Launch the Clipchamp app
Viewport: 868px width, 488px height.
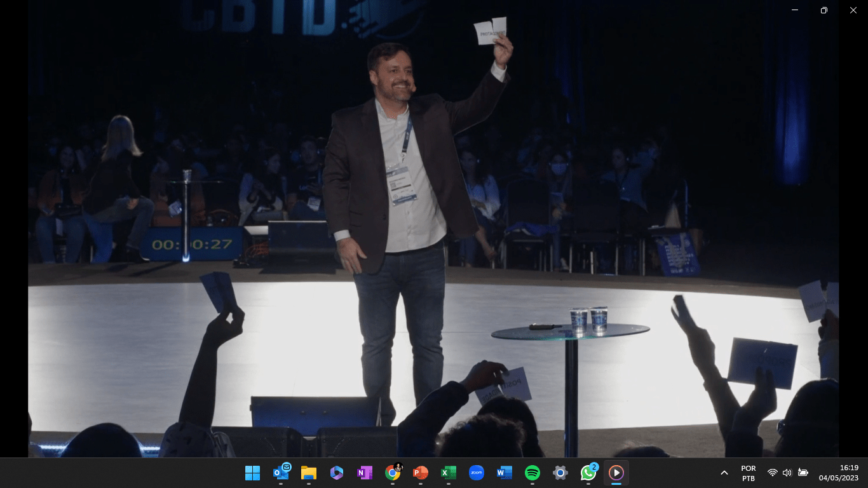(336, 472)
